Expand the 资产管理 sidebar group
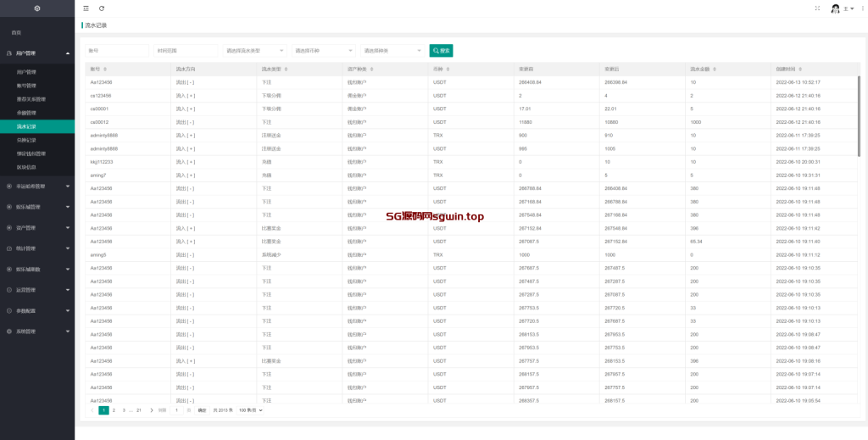This screenshot has width=868, height=440. coord(37,227)
